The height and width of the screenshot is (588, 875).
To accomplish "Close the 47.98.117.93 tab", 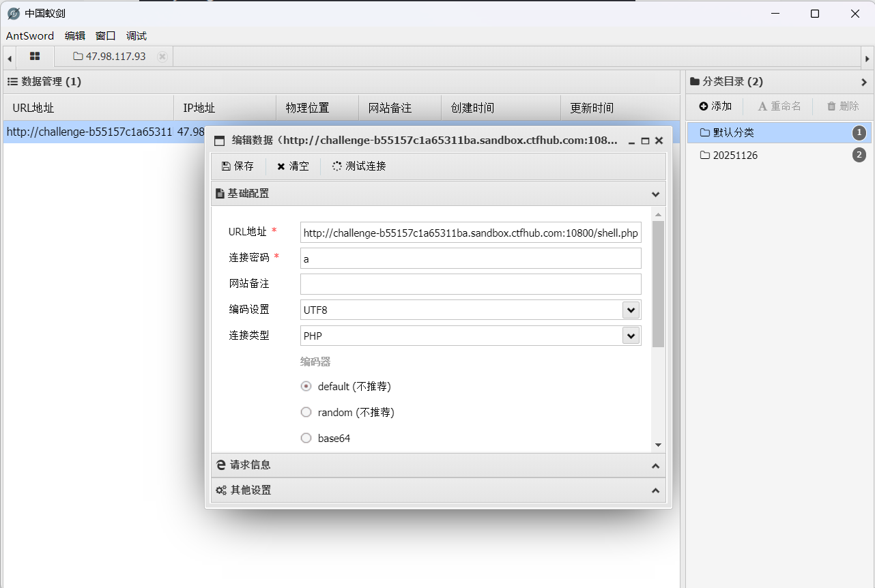I will point(162,57).
